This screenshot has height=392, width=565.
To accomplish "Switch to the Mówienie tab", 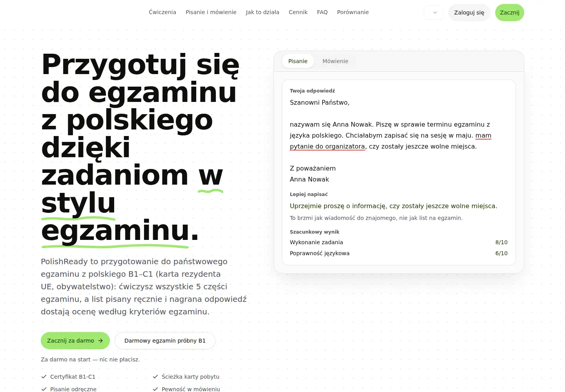I will click(335, 61).
